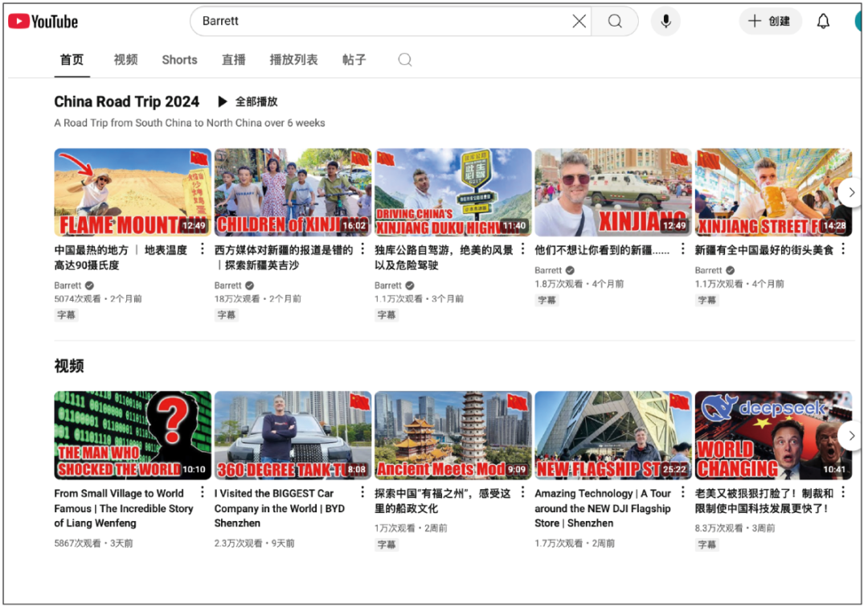Open more options for 老美又被狠狠打脸了 video
The height and width of the screenshot is (612, 868).
tap(843, 492)
